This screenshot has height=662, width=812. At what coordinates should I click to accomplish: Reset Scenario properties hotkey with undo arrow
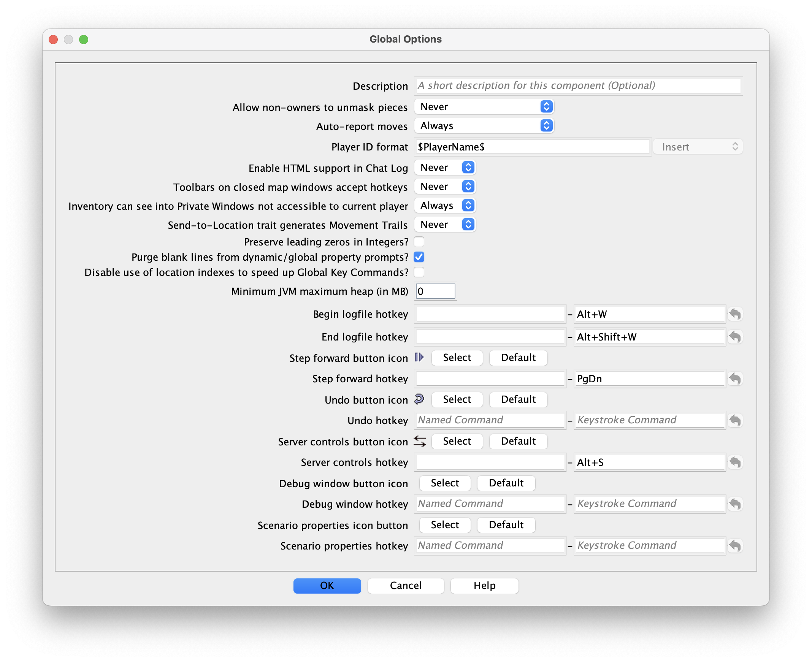tap(734, 546)
